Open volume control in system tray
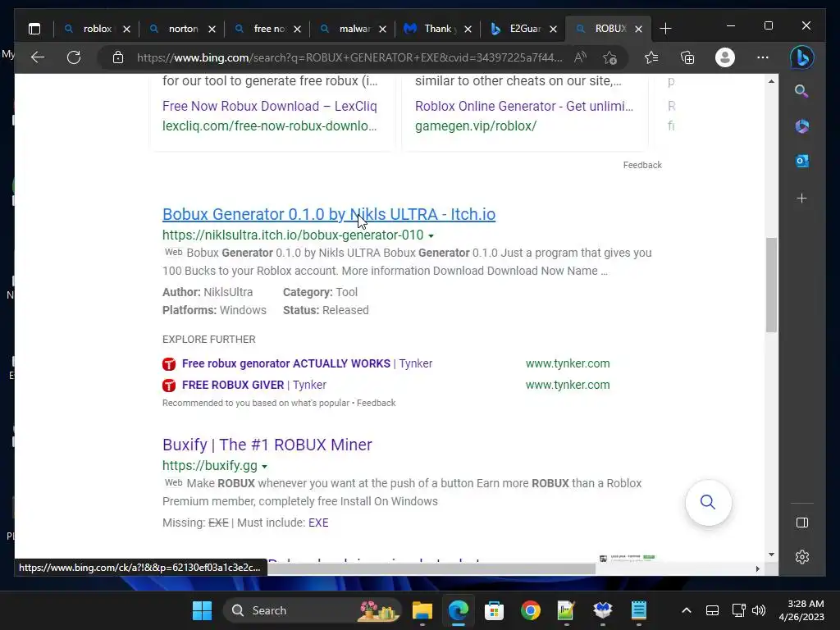Image resolution: width=840 pixels, height=630 pixels. click(759, 610)
